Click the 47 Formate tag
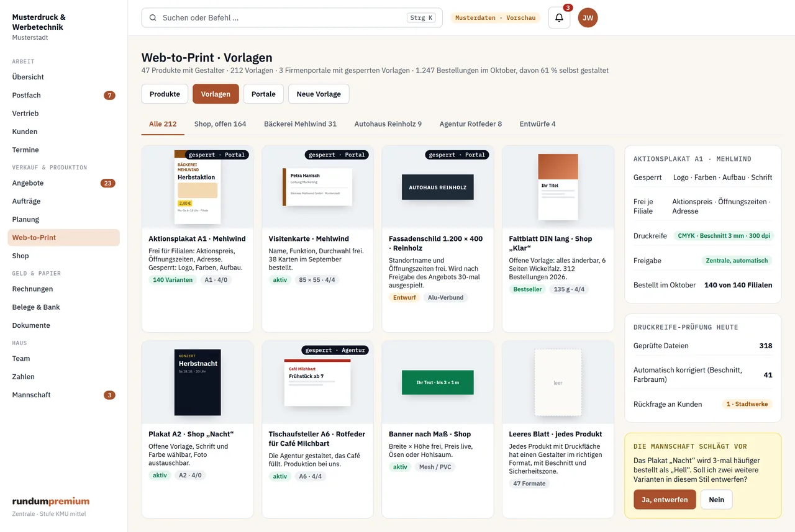795x532 pixels. (529, 484)
